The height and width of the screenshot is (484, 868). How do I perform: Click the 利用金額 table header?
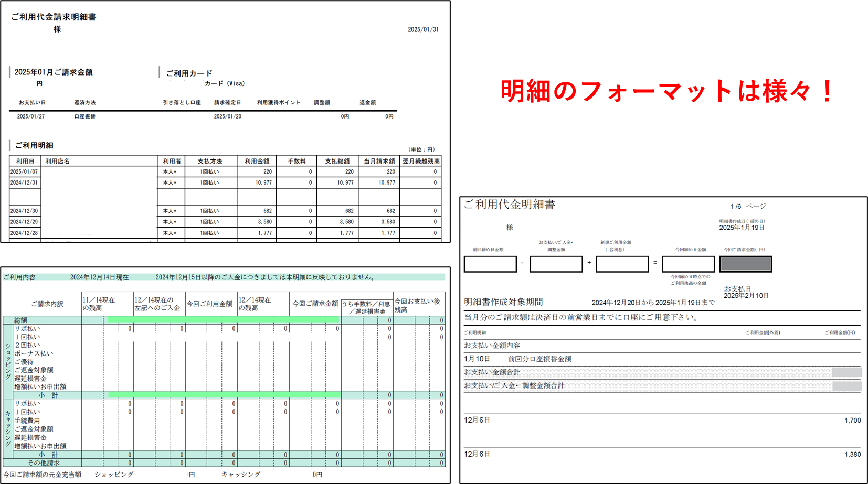[x=257, y=162]
